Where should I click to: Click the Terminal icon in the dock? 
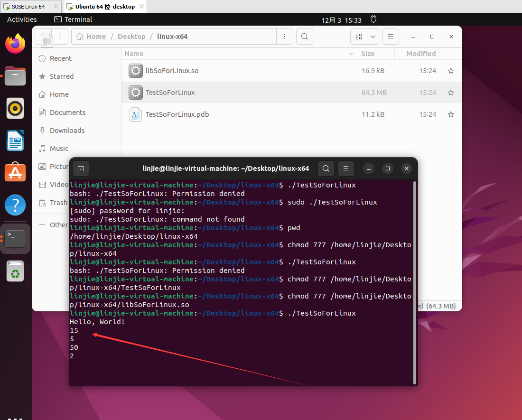(15, 238)
